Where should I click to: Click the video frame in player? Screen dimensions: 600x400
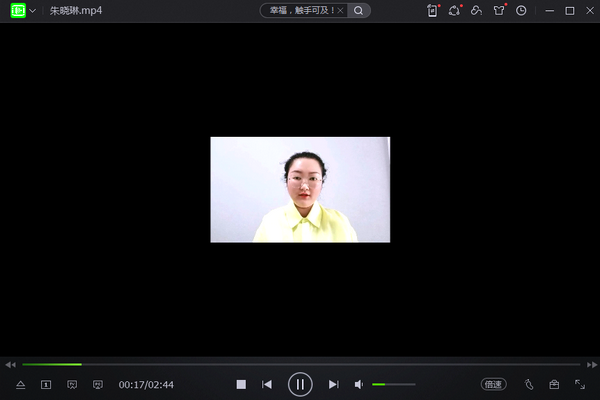pyautogui.click(x=300, y=190)
